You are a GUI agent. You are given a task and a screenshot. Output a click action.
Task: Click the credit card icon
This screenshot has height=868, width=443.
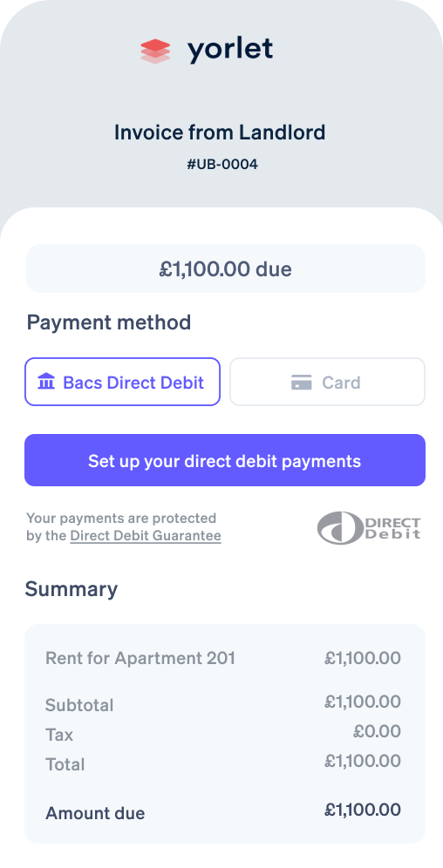(x=301, y=382)
